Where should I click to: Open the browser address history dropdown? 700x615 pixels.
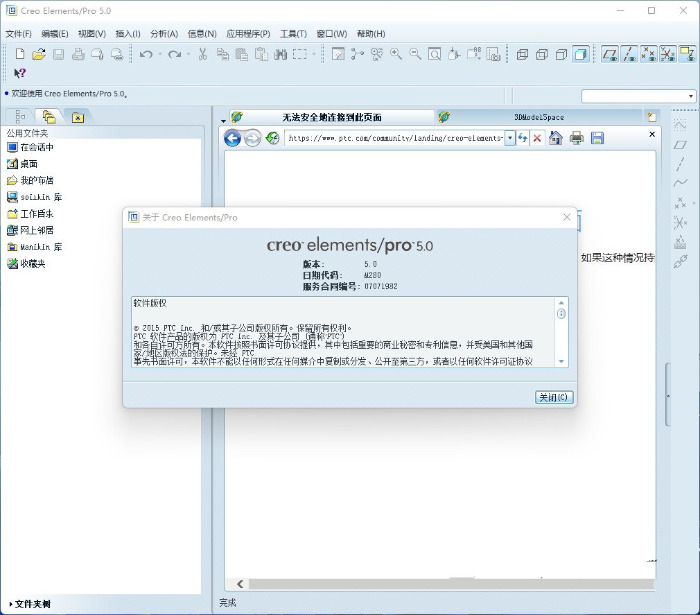pos(510,138)
